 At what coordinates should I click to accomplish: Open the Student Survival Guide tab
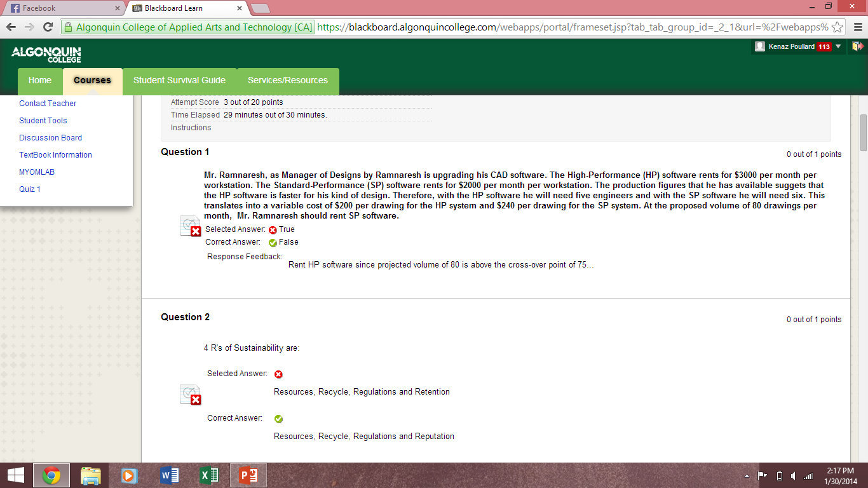(179, 81)
